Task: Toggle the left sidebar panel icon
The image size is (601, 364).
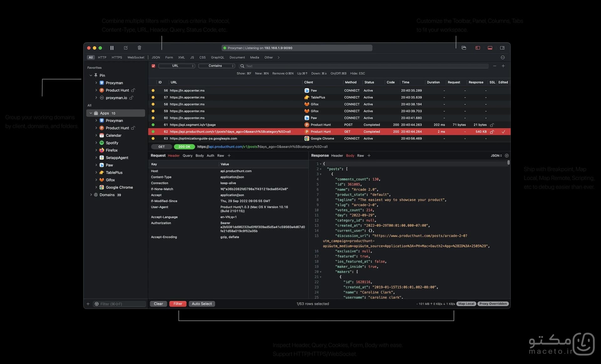Action: [478, 48]
